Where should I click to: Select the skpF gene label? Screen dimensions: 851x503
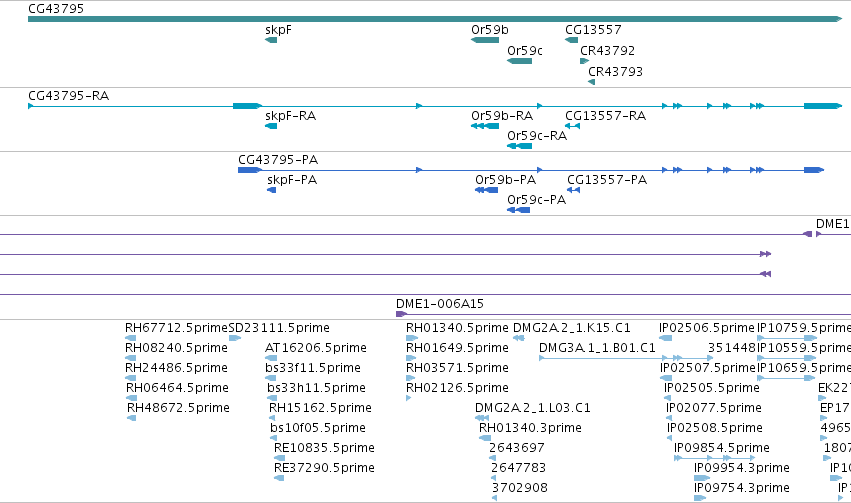278,30
